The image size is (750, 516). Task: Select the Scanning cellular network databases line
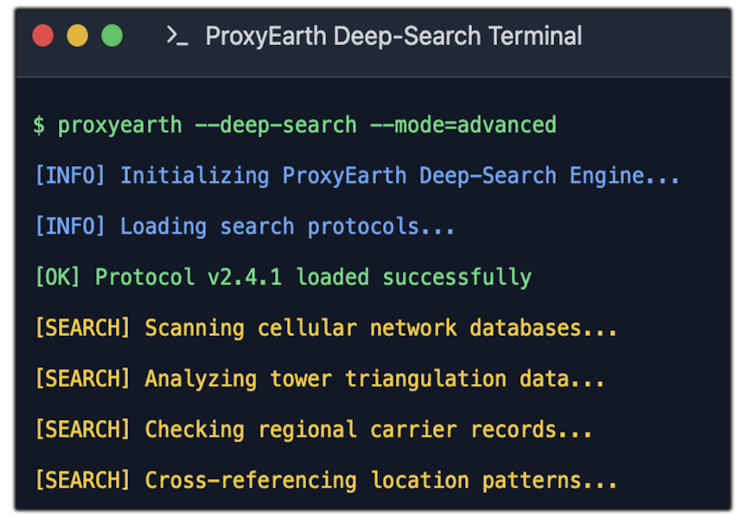click(380, 328)
